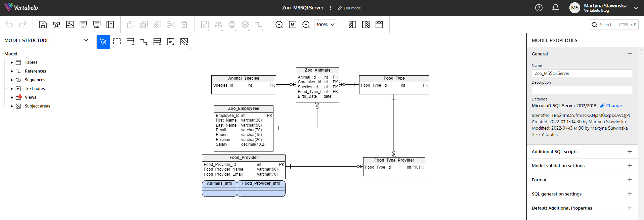This screenshot has height=220, width=644.
Task: Select the Food_Type_Provider table header
Action: click(394, 160)
